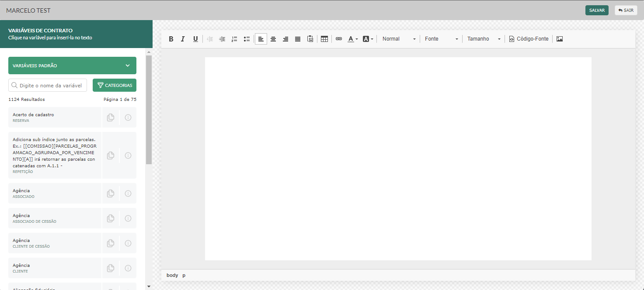Insert the Acerto de cadastro variable
Viewport: 644px width, 290px height.
click(55, 117)
